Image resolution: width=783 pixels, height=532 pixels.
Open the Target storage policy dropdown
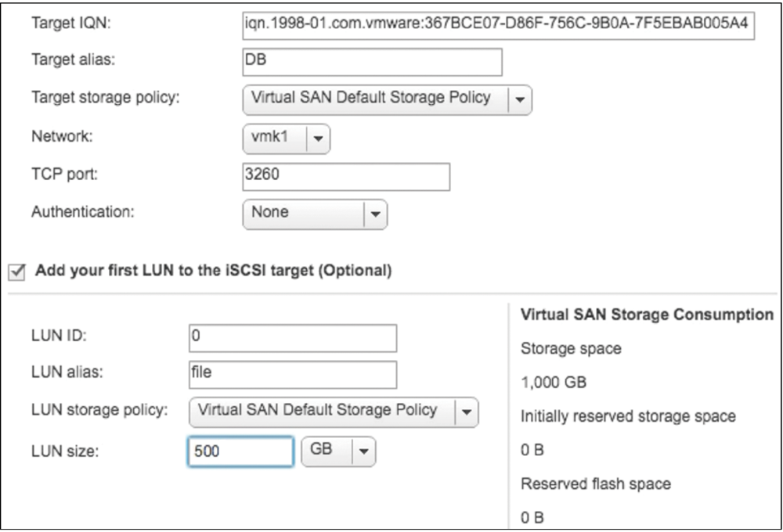click(387, 99)
